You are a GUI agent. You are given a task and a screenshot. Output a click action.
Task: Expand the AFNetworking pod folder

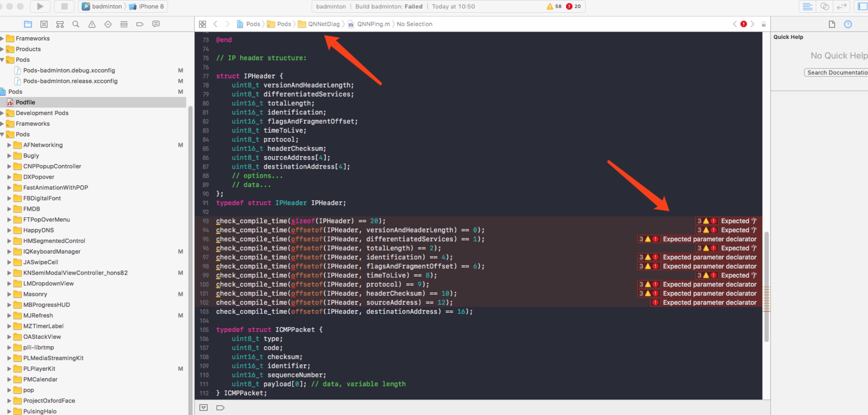coord(9,145)
